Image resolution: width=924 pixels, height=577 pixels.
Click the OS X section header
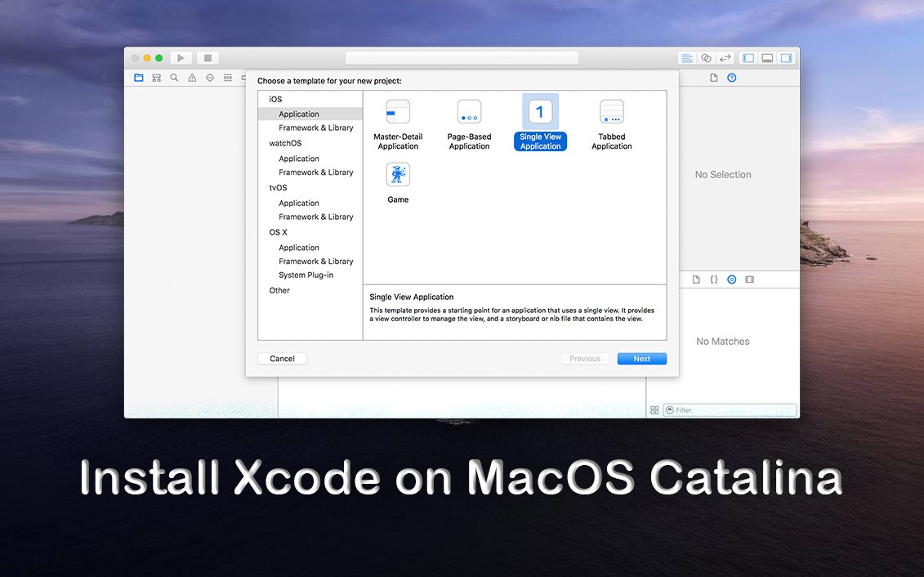pyautogui.click(x=278, y=232)
